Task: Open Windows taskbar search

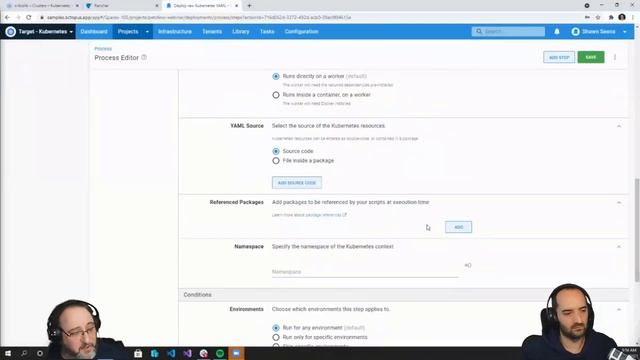Action: [x=24, y=353]
